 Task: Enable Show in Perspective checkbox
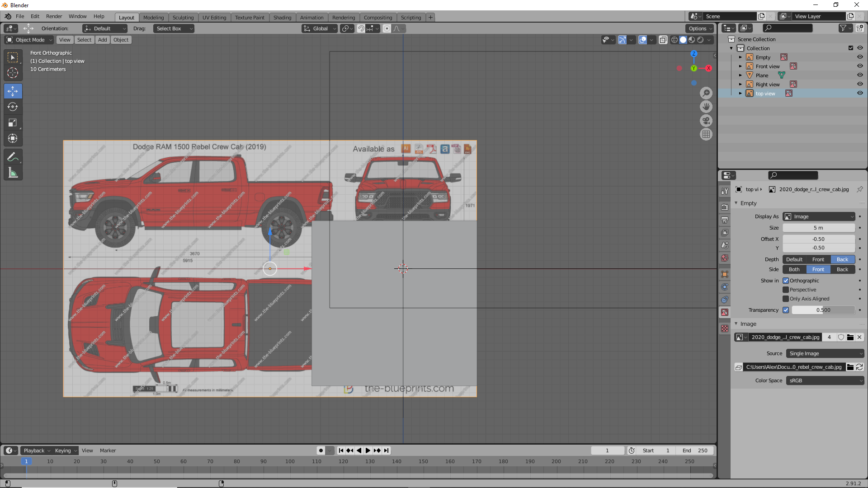coord(786,290)
